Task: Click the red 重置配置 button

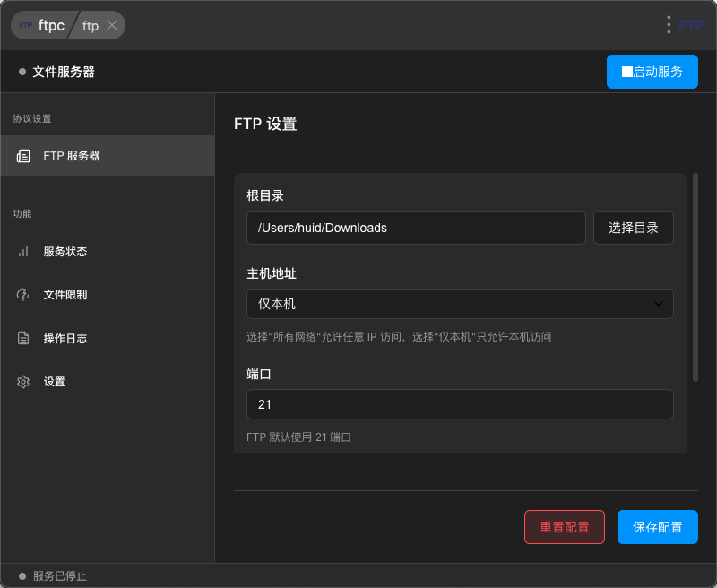Action: point(565,527)
